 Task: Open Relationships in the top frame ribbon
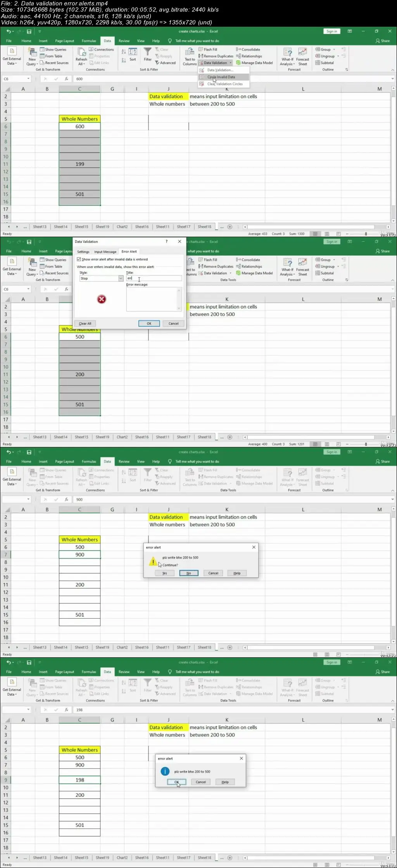[252, 56]
